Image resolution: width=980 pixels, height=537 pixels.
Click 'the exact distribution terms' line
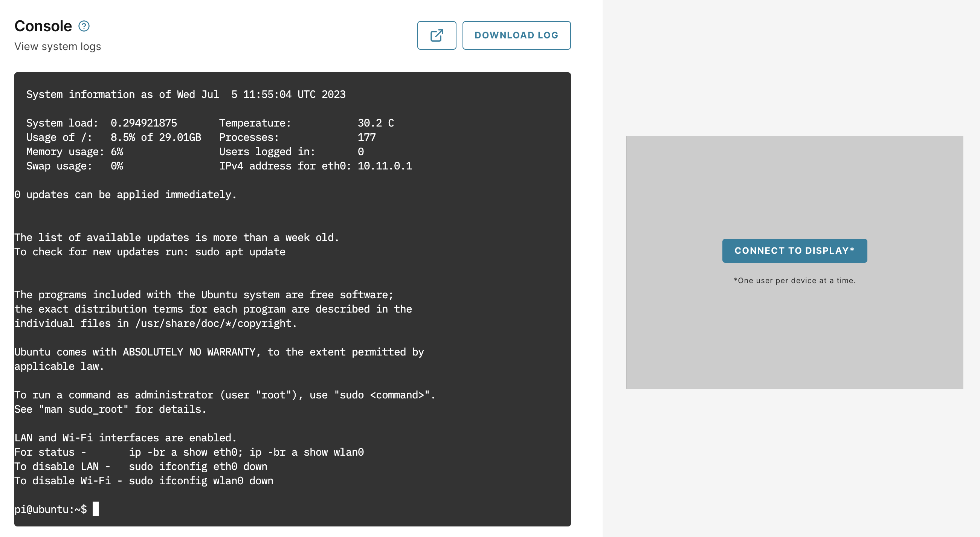click(213, 309)
